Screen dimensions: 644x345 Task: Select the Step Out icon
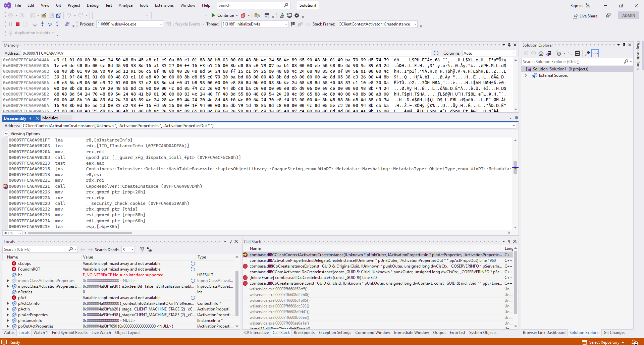(57, 24)
